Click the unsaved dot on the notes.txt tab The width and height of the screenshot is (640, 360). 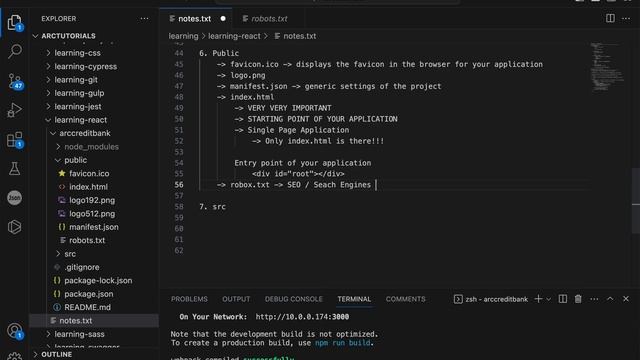pos(223,19)
